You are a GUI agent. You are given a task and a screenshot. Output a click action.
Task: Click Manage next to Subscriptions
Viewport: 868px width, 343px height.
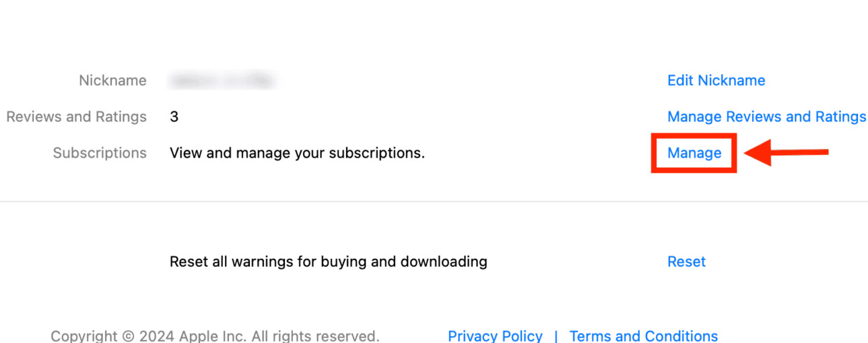694,154
